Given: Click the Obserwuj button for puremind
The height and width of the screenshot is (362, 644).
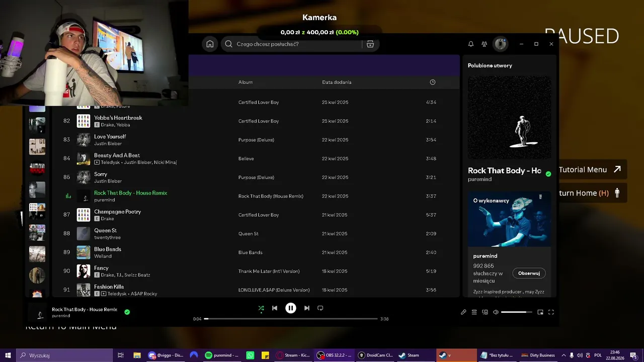Looking at the screenshot, I should pyautogui.click(x=529, y=274).
